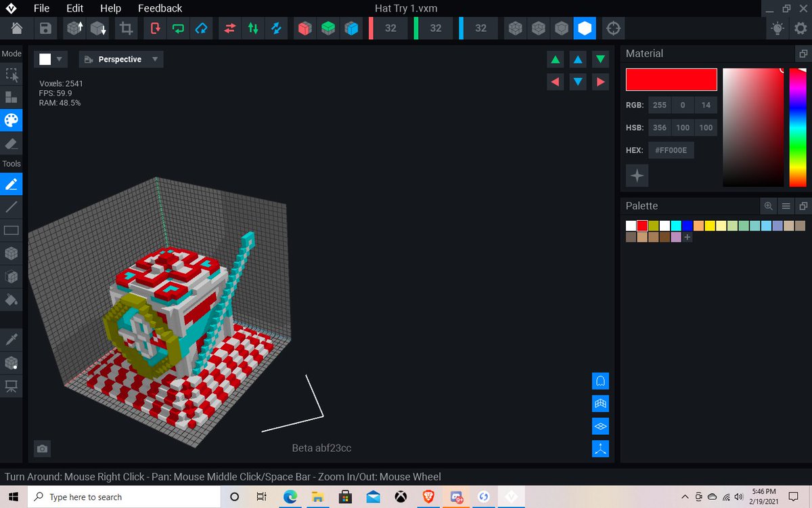Toggle blue Z mirror cube

coord(351,28)
